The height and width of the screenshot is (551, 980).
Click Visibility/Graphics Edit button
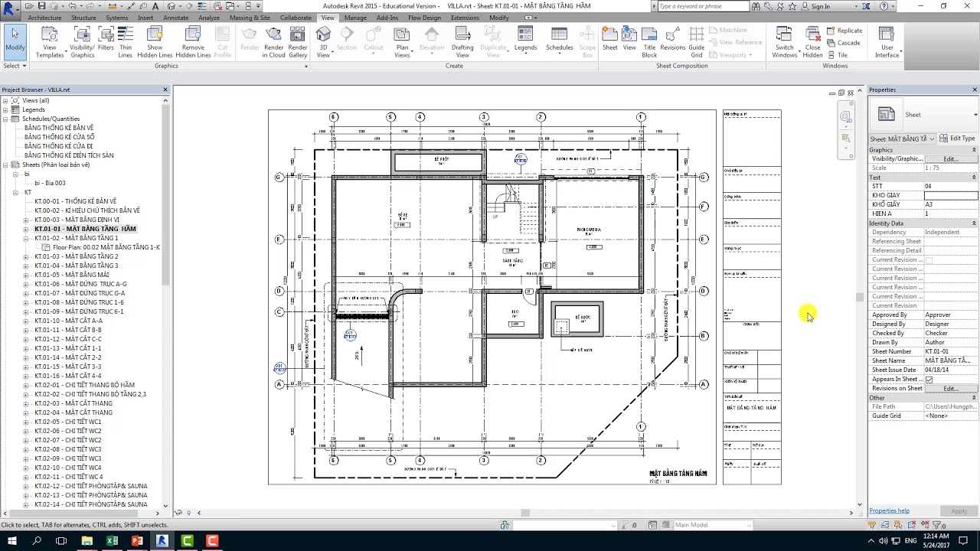click(951, 159)
